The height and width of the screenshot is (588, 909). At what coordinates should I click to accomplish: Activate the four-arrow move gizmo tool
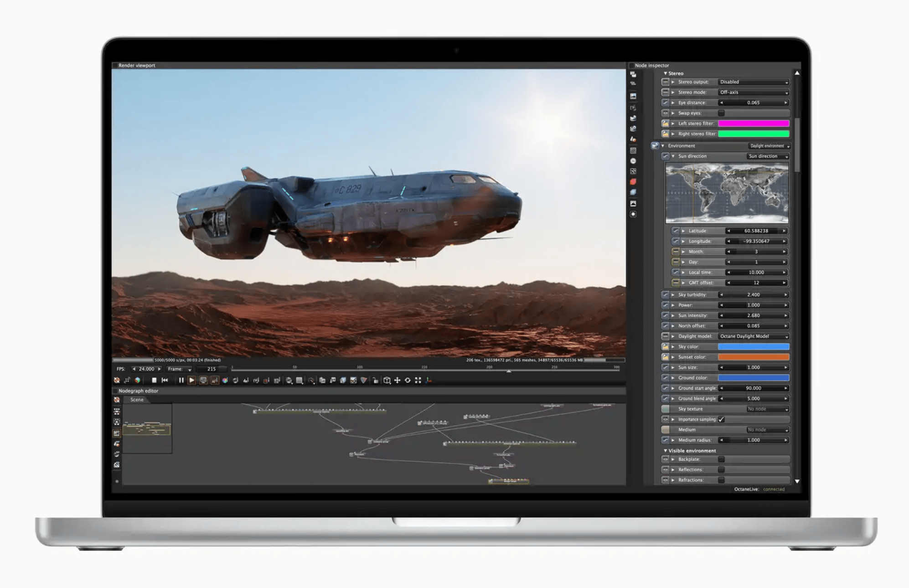pos(397,380)
